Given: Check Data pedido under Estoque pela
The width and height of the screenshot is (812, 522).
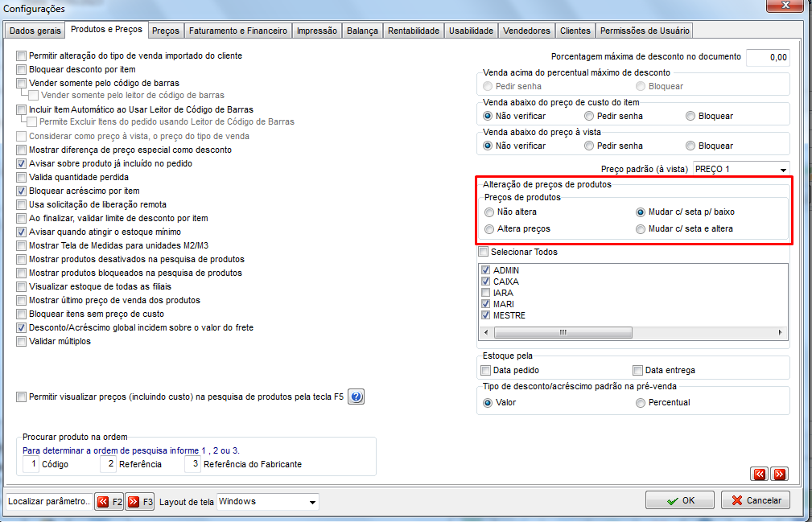Looking at the screenshot, I should 486,371.
